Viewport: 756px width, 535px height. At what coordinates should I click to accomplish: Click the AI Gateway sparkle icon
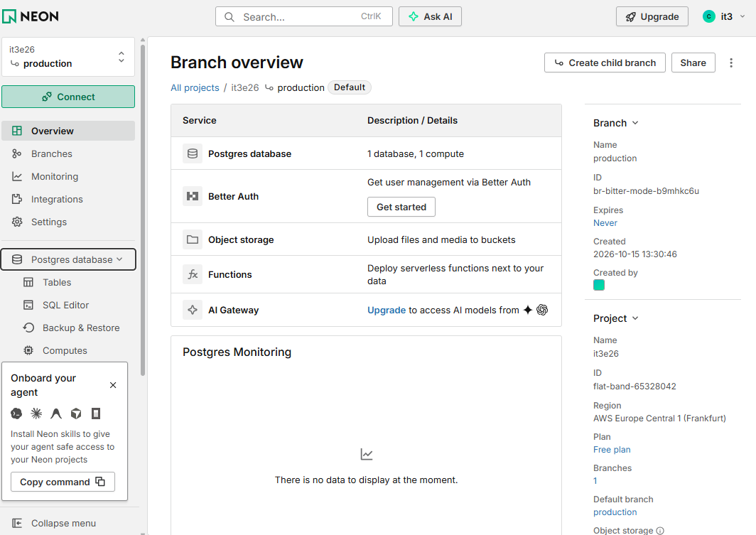click(x=193, y=310)
